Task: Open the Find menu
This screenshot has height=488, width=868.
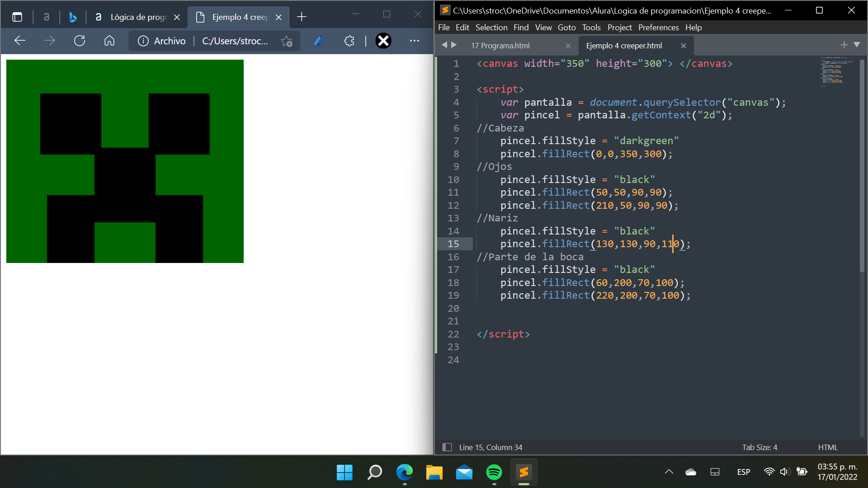Action: tap(521, 28)
